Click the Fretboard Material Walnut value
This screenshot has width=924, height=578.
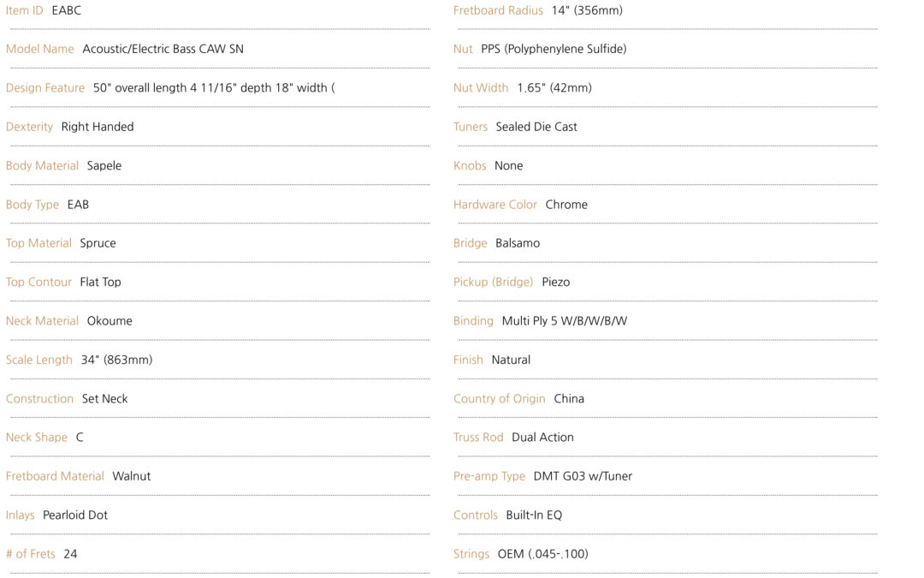click(132, 476)
